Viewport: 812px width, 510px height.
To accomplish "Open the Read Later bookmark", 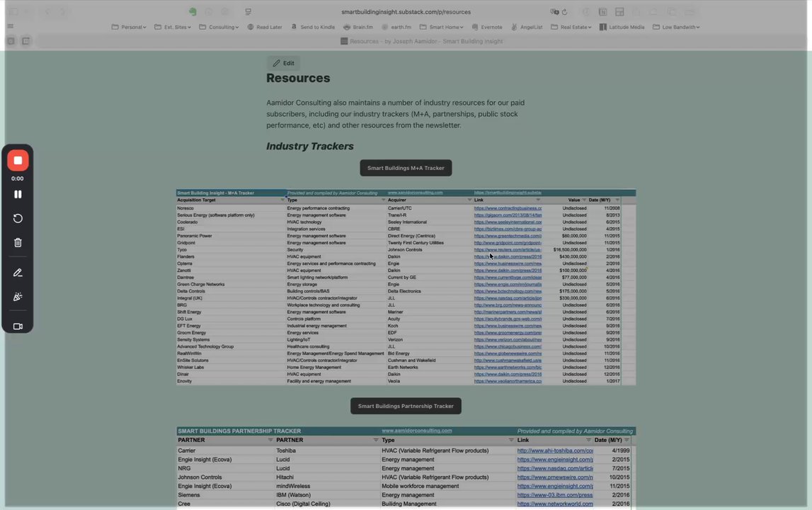I will (265, 27).
